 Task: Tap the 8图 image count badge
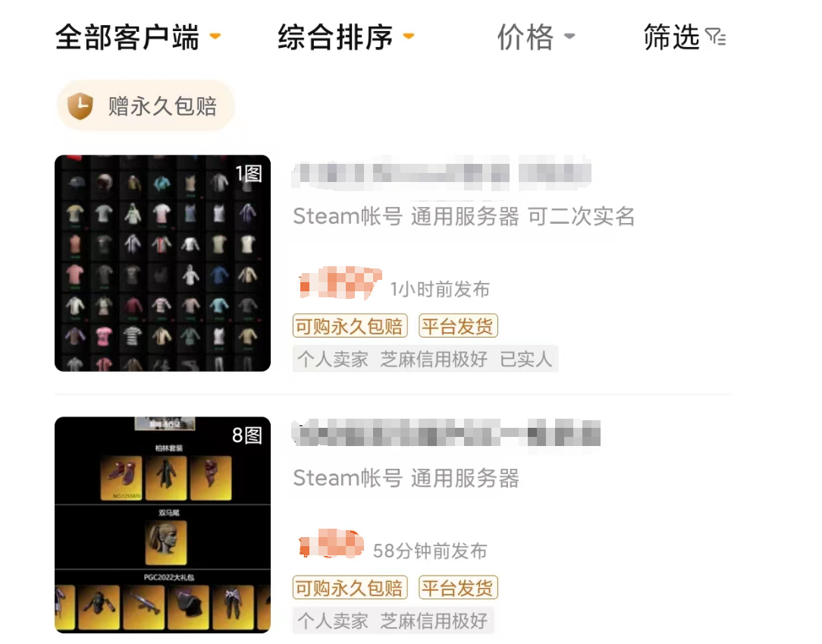coord(247,435)
